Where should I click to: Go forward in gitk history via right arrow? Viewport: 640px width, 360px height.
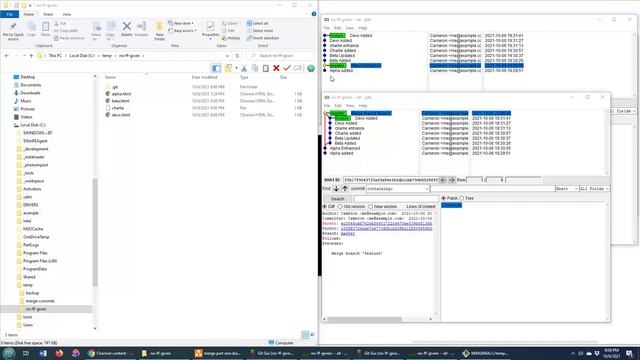(x=451, y=180)
